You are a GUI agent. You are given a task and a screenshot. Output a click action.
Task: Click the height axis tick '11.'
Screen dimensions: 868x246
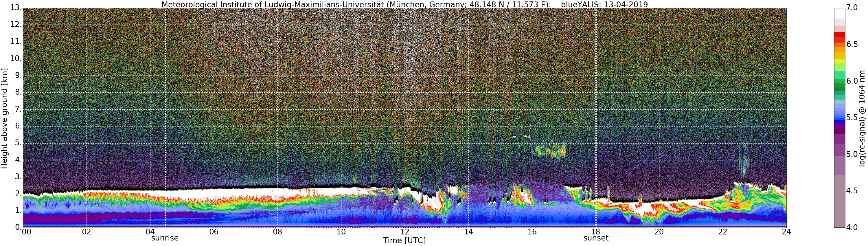pos(16,42)
